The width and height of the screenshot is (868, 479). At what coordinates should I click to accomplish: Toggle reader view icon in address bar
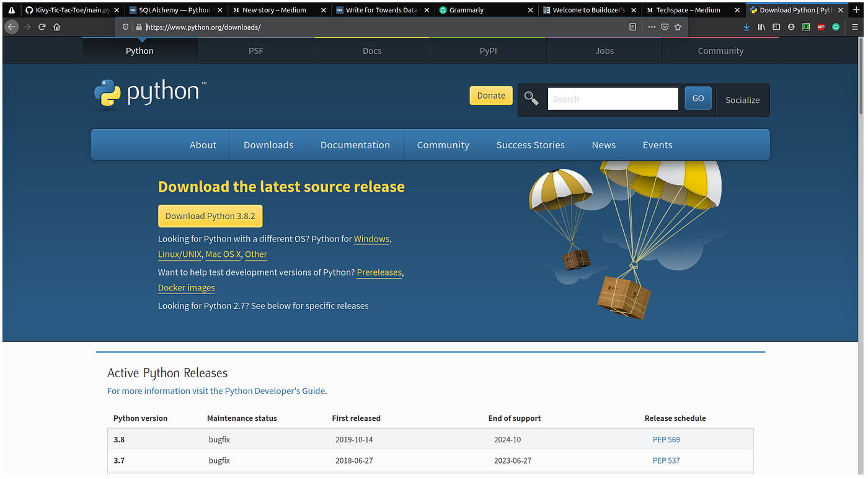(x=632, y=27)
